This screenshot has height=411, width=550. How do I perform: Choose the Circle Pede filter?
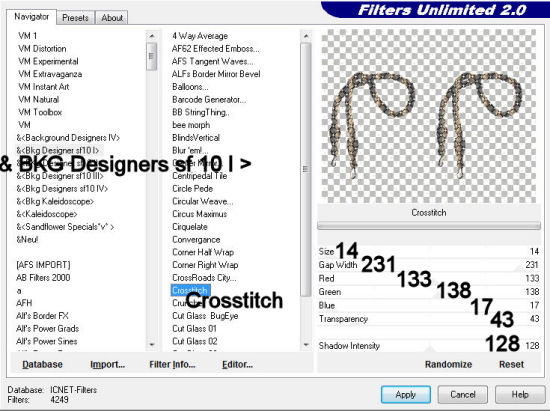coord(193,189)
